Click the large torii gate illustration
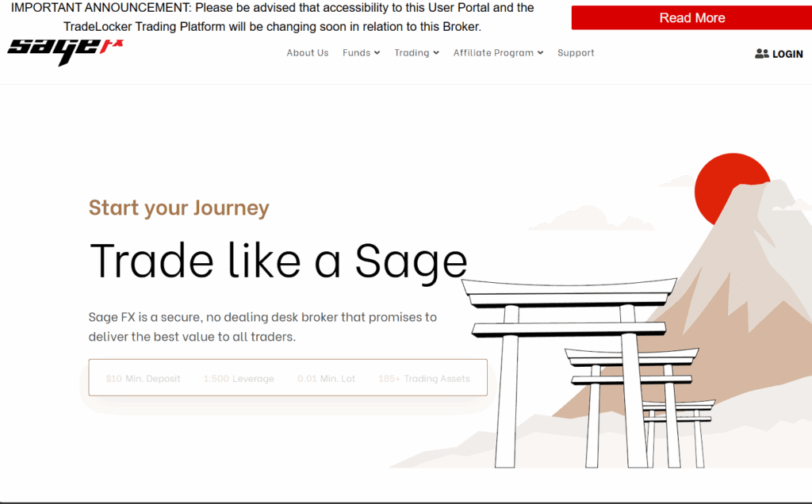The image size is (812, 504). 568,333
